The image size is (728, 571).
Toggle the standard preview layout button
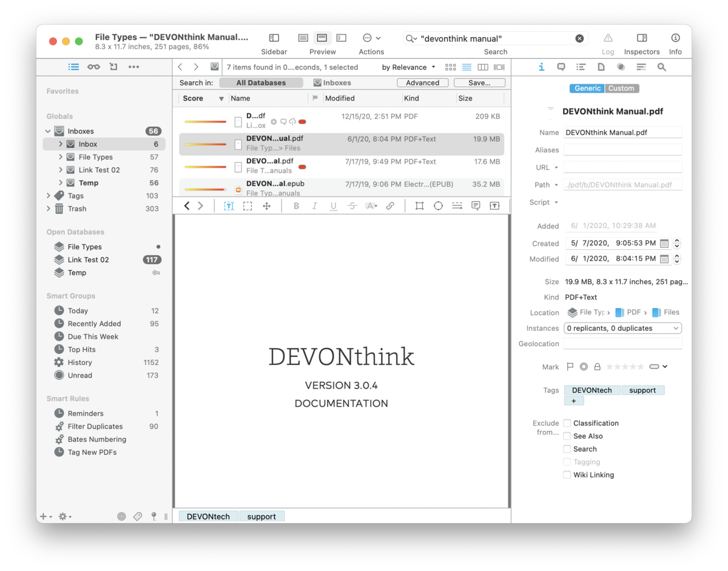322,38
